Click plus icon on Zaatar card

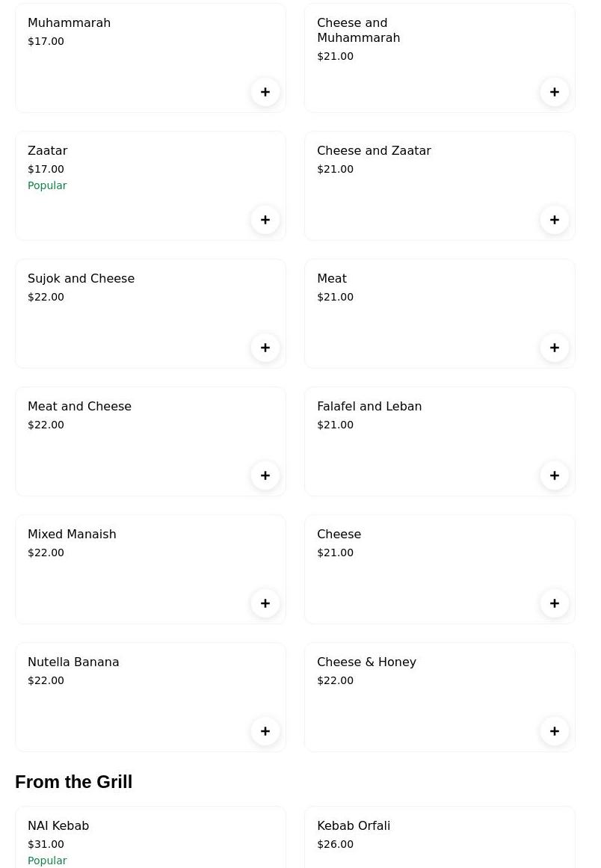pyautogui.click(x=265, y=220)
